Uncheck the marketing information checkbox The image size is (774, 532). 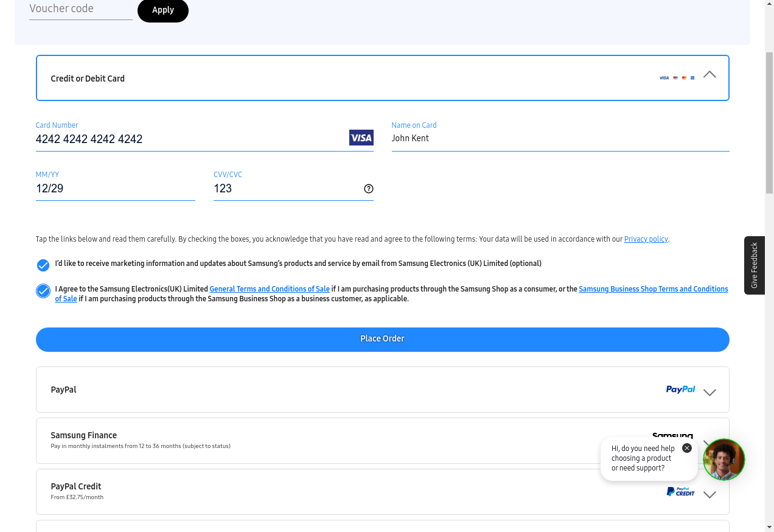coord(43,265)
